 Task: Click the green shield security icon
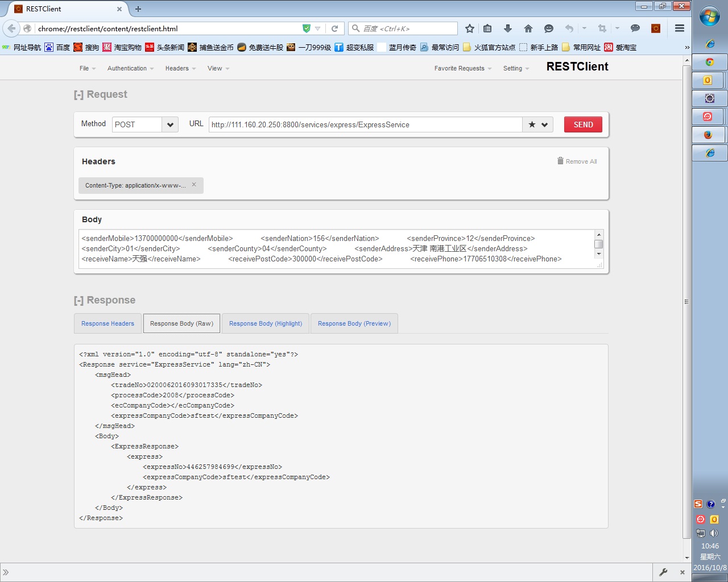[307, 28]
